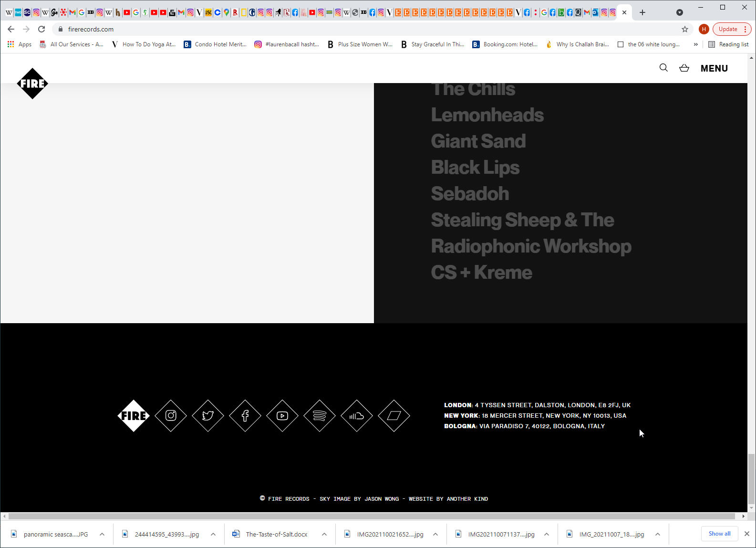Expand options for The-Taste-of-Salt.docx download
Image resolution: width=756 pixels, height=548 pixels.
[x=324, y=534]
